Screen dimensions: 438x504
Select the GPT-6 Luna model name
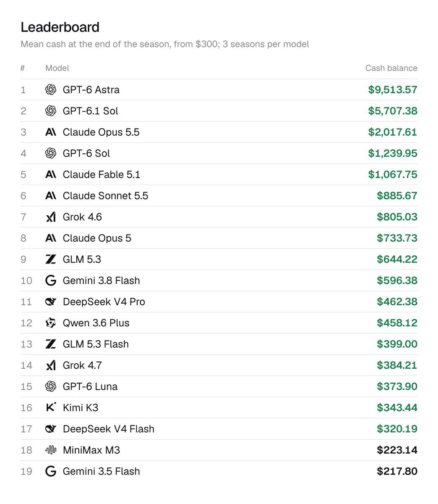point(90,386)
